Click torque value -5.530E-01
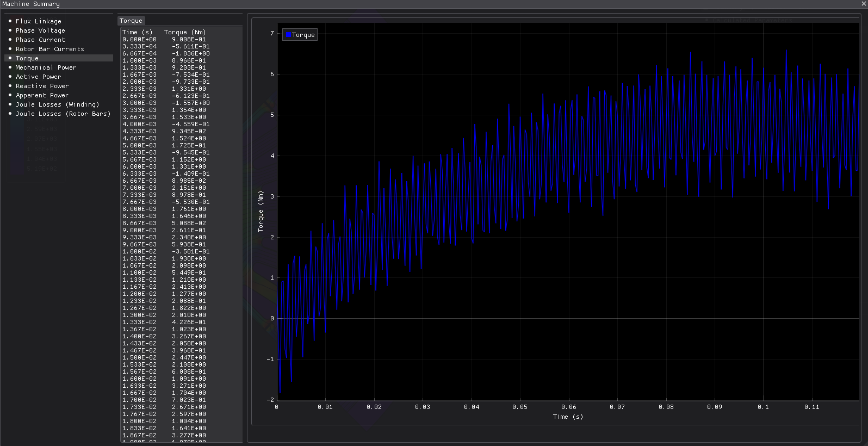The height and width of the screenshot is (446, 868). (x=190, y=202)
